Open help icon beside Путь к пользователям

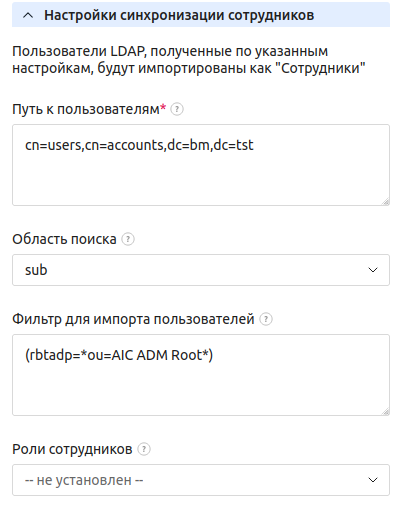click(x=177, y=109)
